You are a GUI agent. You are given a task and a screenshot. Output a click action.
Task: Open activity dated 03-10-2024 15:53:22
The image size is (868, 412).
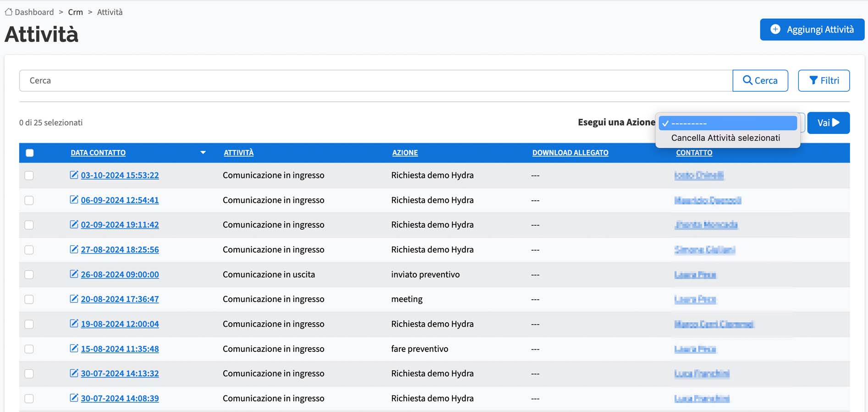coord(120,175)
